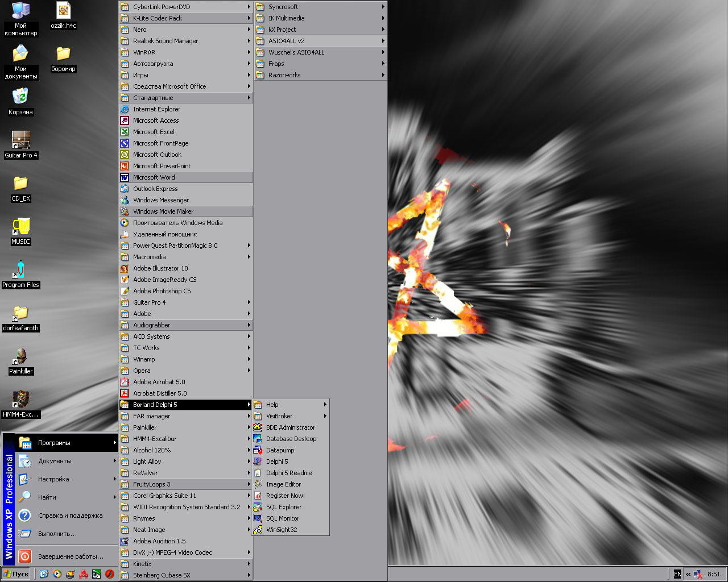Open the kX Project folder entry

click(321, 30)
